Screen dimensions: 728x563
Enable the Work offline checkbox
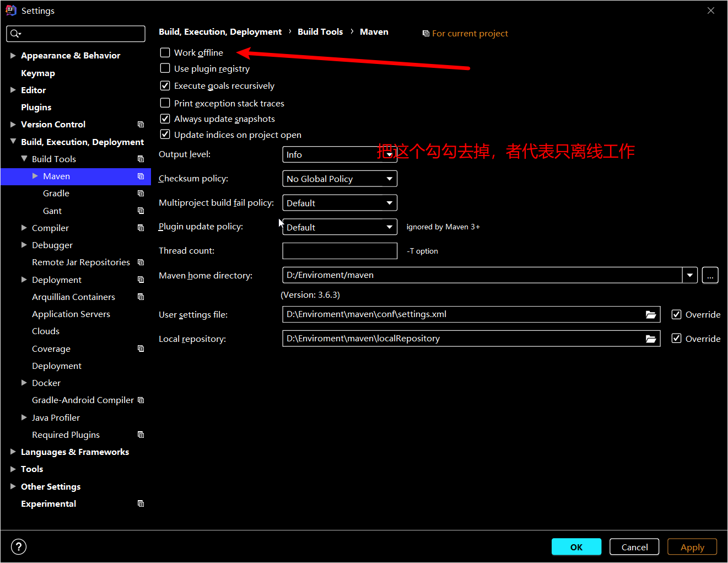point(165,52)
